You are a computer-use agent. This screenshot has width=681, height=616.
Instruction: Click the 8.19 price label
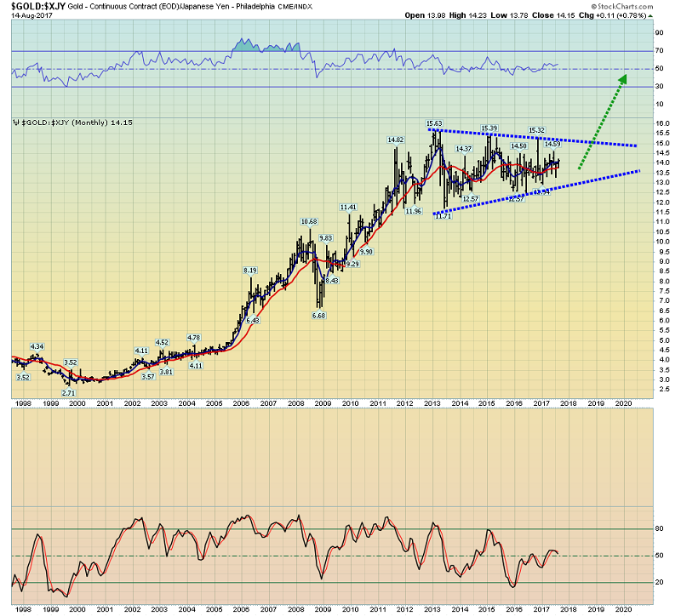tap(250, 271)
